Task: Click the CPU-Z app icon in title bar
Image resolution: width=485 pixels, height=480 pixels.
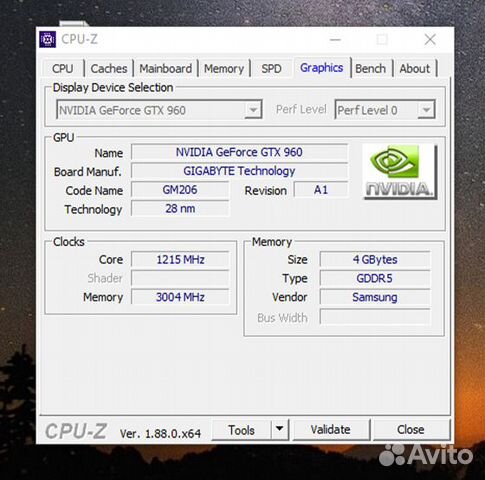Action: click(48, 40)
